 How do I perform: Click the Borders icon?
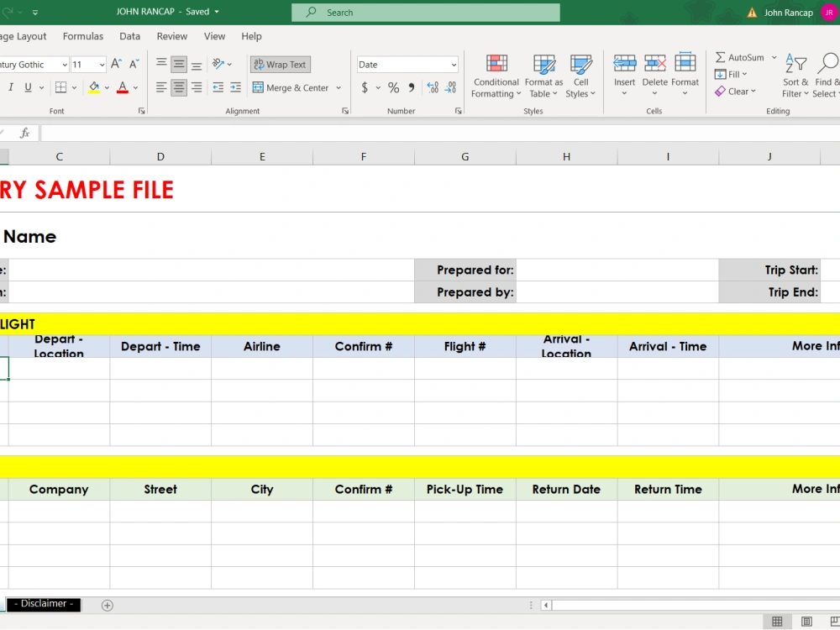pos(61,87)
